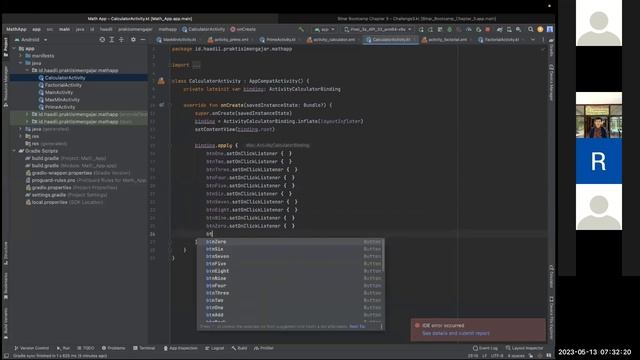Click the override gutter icon beside onCreate
Viewport: 640px width, 360px height.
point(162,105)
